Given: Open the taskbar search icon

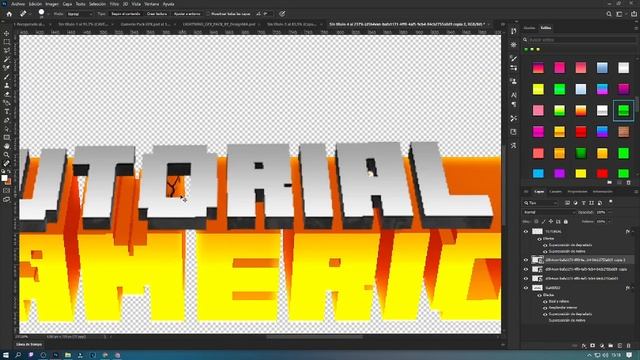Looking at the screenshot, I should click(18, 355).
